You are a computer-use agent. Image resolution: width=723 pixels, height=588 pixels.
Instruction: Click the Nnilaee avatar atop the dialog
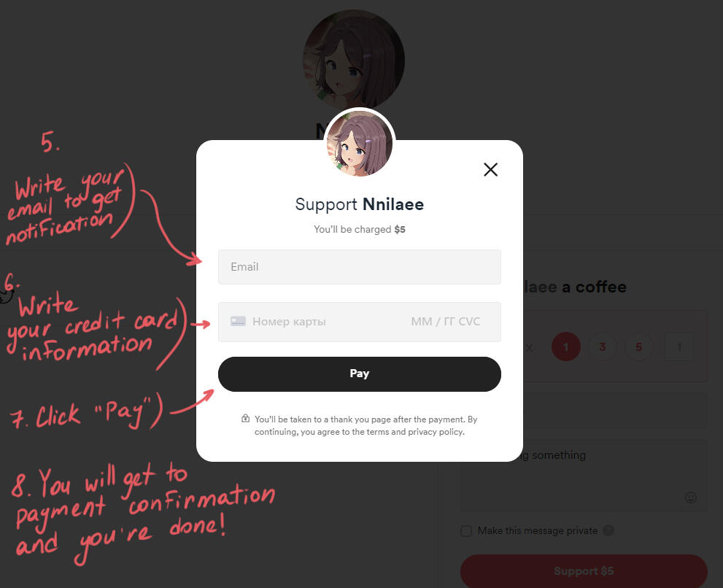click(360, 144)
